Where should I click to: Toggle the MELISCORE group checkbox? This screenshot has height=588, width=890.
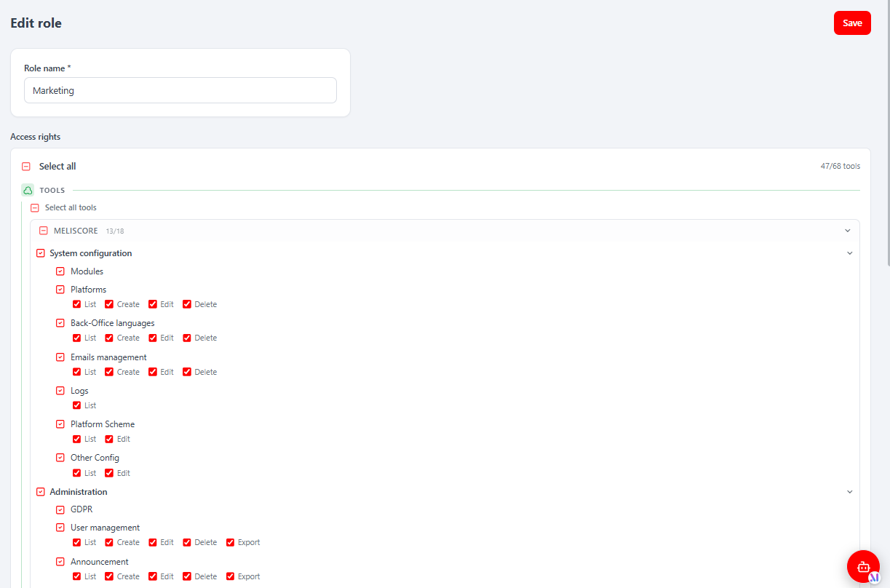click(x=44, y=231)
